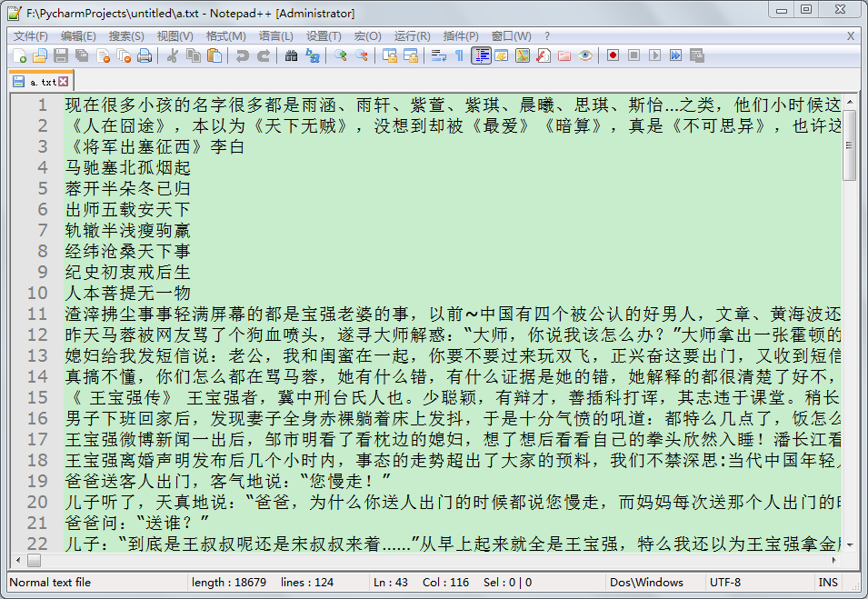
Task: Open the ? help menu
Action: click(547, 36)
